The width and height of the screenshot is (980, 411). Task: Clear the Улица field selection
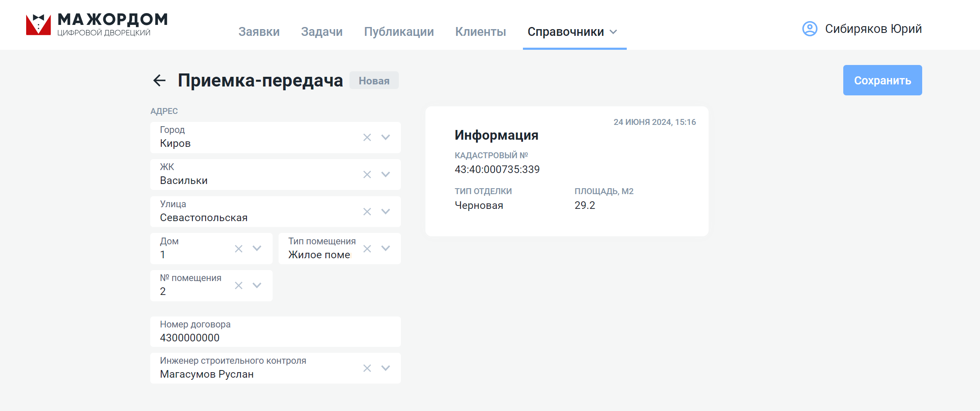tap(367, 212)
